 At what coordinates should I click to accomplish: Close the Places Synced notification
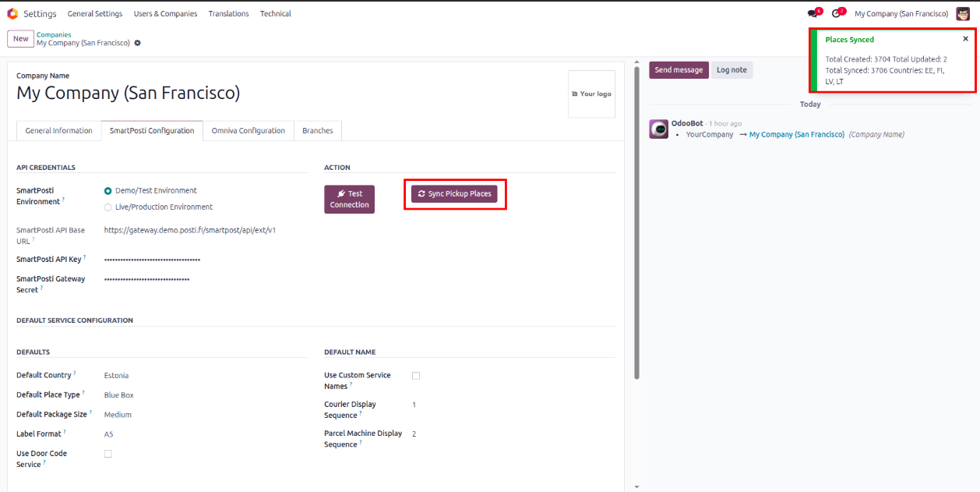(x=965, y=39)
